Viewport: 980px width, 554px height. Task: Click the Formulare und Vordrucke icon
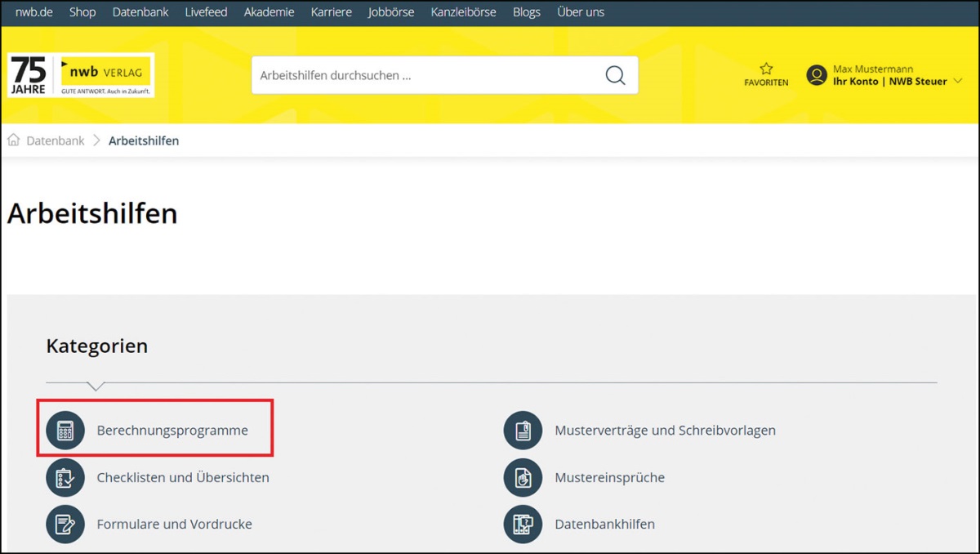coord(65,525)
